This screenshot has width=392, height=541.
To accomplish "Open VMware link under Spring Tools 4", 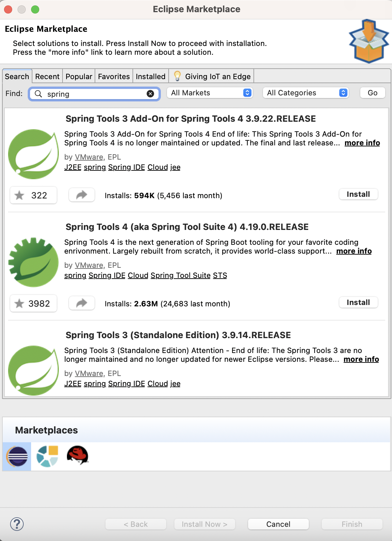I will (x=89, y=265).
